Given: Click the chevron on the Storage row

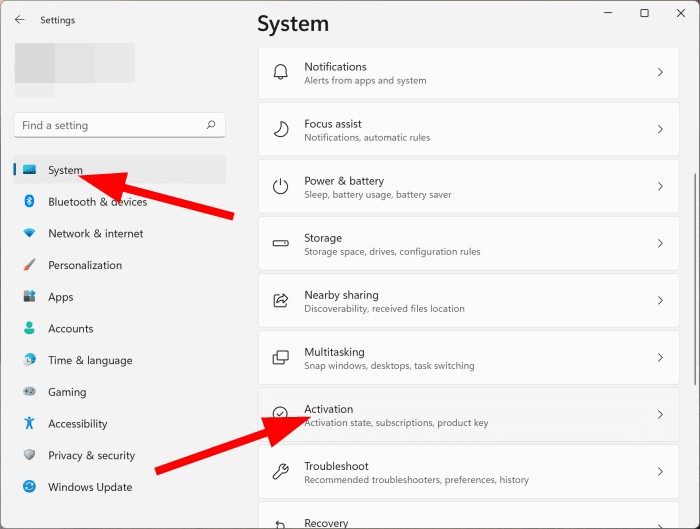Looking at the screenshot, I should [x=660, y=243].
